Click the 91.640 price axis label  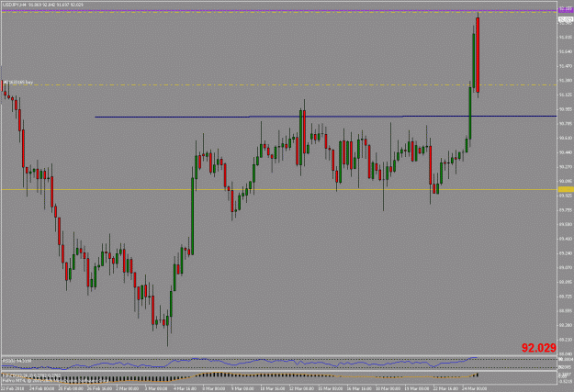565,51
